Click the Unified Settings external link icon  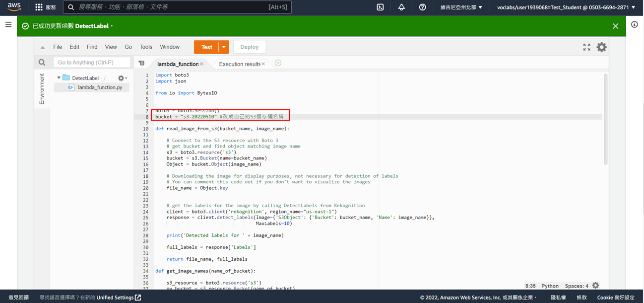coord(138,298)
